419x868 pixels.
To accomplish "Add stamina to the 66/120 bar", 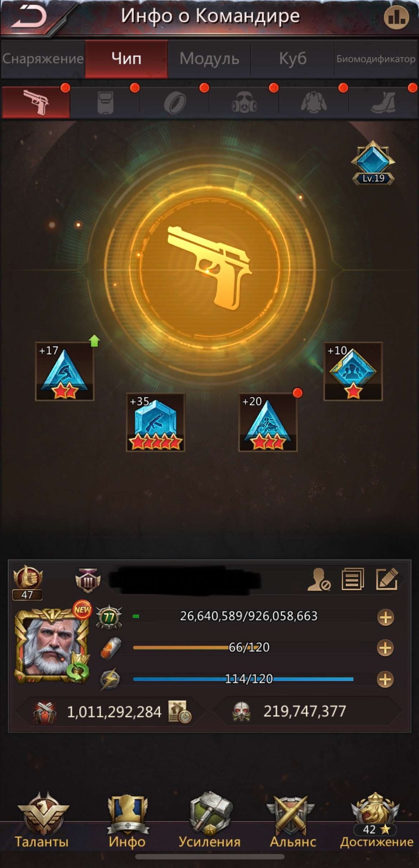I will [x=386, y=648].
